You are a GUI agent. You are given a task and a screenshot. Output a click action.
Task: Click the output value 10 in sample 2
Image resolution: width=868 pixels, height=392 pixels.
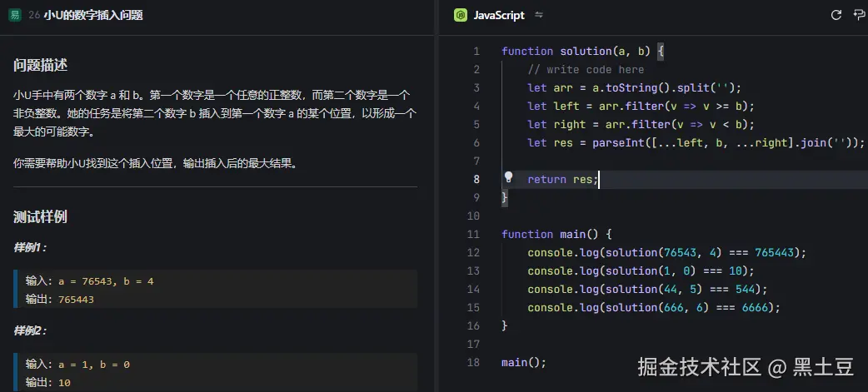click(x=64, y=383)
